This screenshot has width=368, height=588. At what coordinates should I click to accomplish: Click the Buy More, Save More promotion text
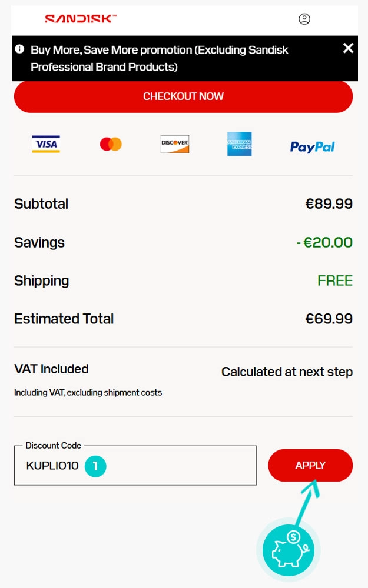159,58
